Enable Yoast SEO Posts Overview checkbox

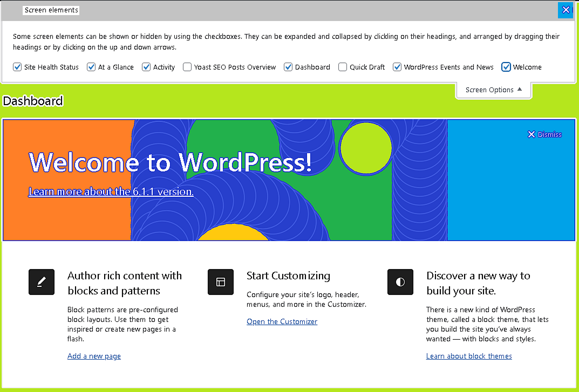[187, 67]
